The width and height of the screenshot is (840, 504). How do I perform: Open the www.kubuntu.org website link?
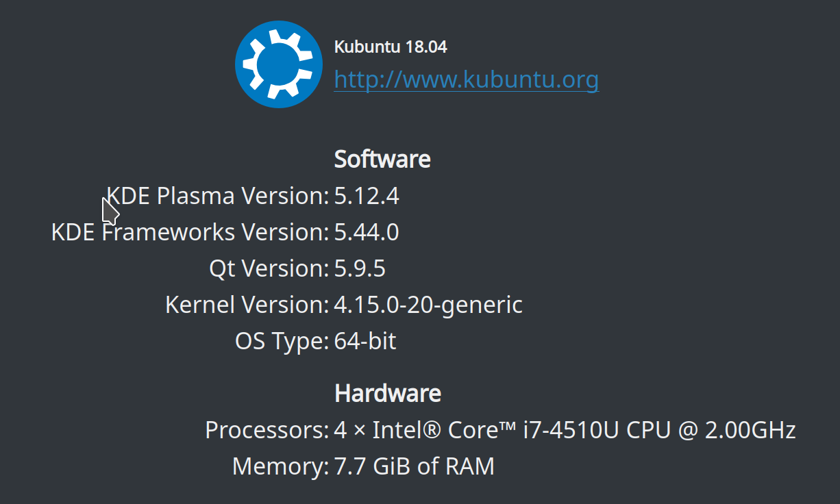pyautogui.click(x=465, y=79)
